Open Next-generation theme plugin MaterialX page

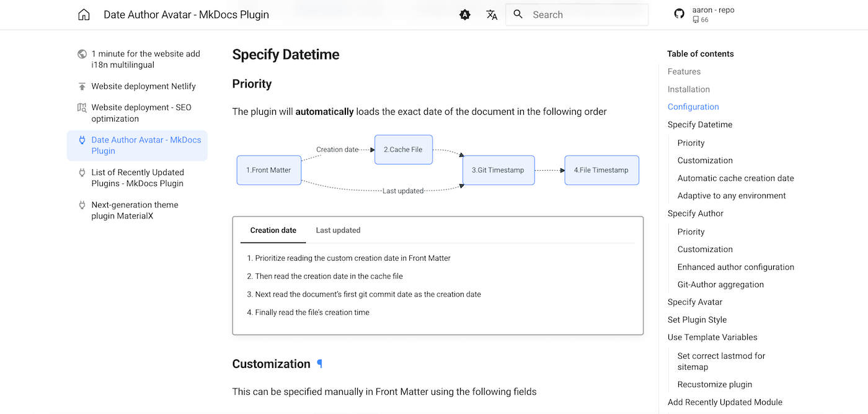coord(135,210)
